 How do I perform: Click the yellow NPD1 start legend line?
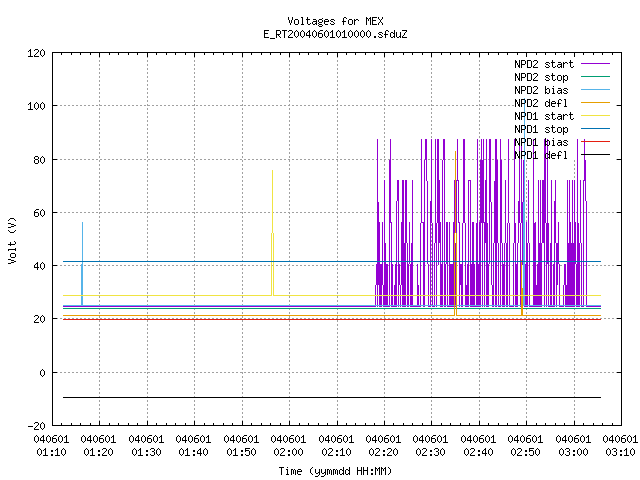tap(596, 116)
